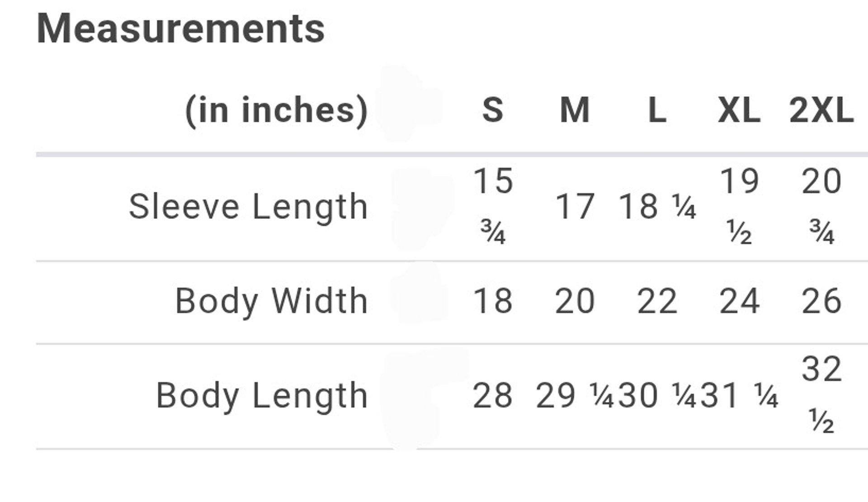Click body width value 20 for M

(575, 301)
